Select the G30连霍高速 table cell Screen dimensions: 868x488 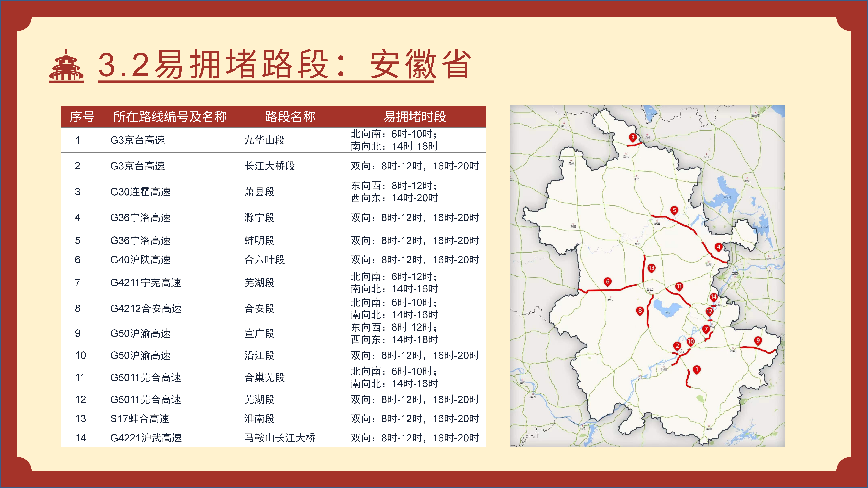pos(140,192)
